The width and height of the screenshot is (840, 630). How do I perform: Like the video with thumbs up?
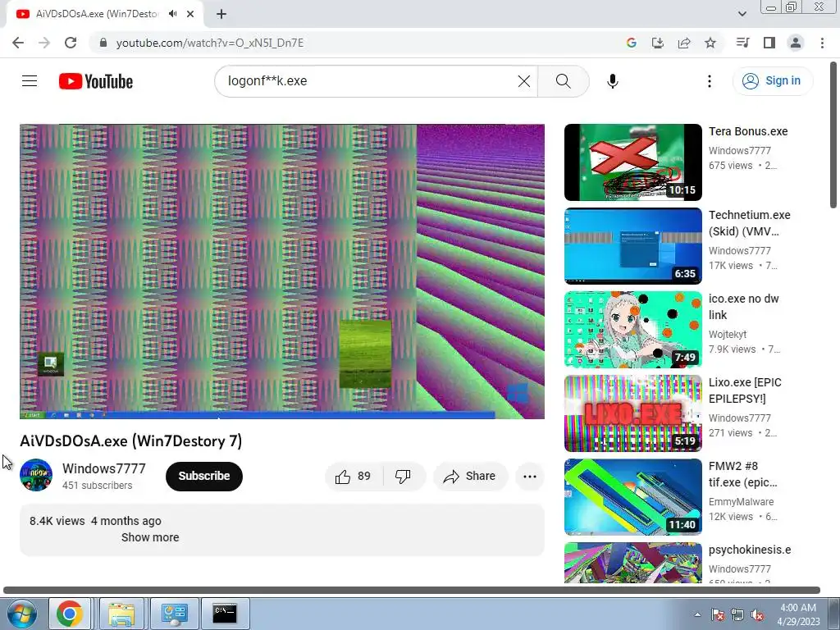[354, 477]
